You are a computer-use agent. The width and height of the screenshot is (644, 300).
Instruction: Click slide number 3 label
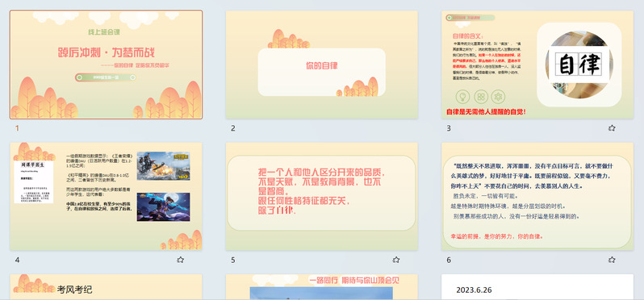click(449, 128)
